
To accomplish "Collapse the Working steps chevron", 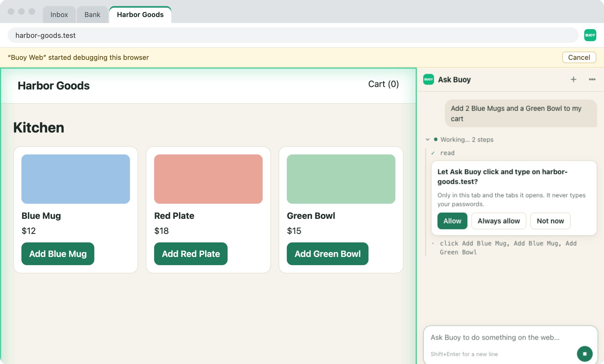I will coord(427,139).
